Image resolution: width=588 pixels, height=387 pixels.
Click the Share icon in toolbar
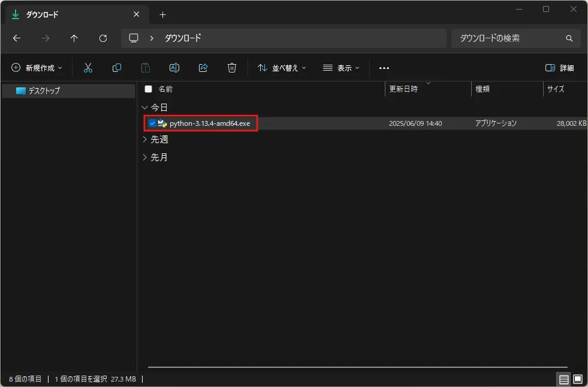point(203,68)
